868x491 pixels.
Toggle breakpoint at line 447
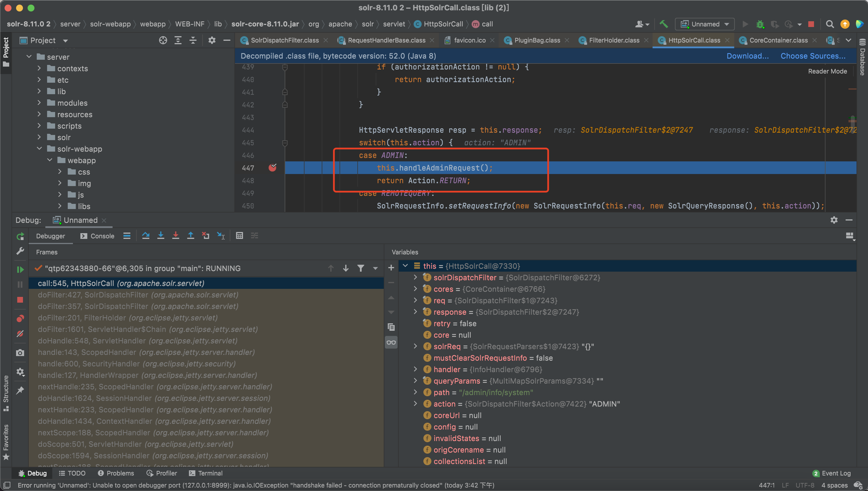pyautogui.click(x=272, y=168)
